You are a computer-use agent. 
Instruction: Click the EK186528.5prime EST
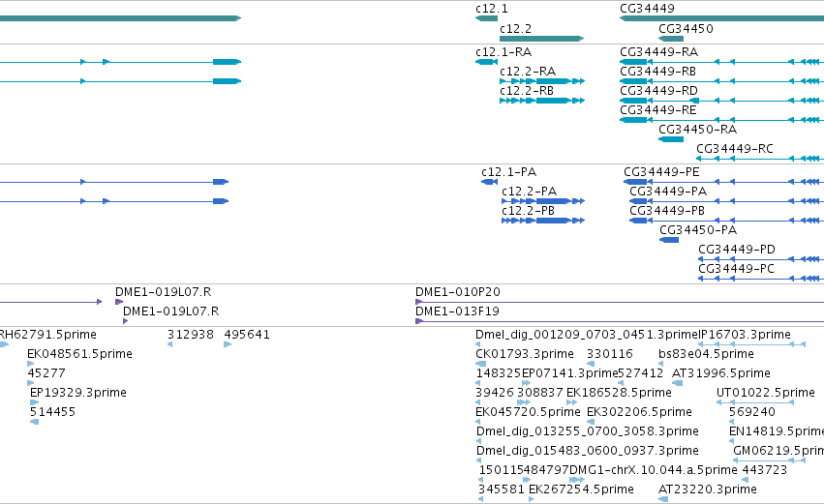(x=571, y=402)
